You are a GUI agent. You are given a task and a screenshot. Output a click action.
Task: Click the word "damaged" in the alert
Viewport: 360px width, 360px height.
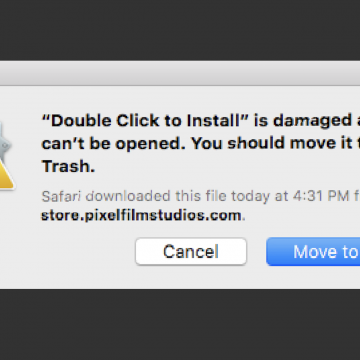click(311, 121)
